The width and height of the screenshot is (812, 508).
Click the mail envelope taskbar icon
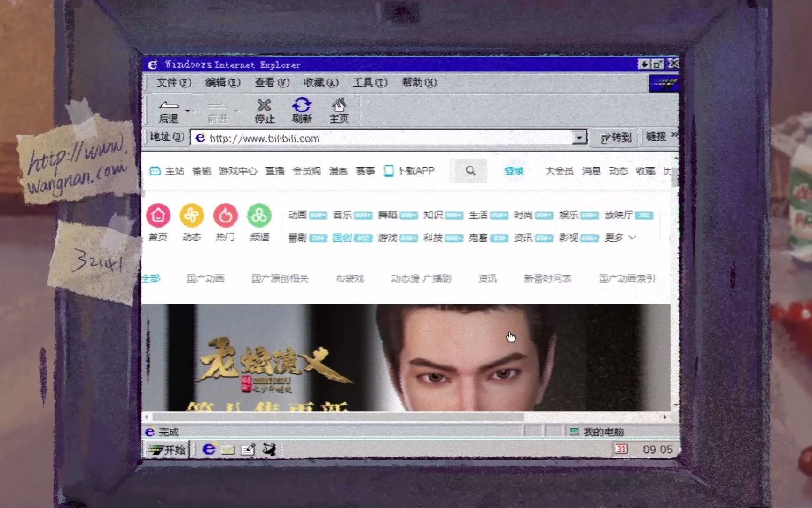[228, 450]
